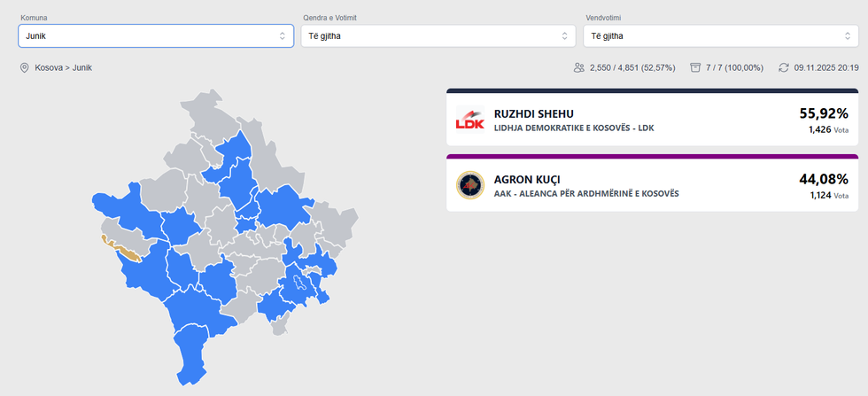
Task: Expand the Qendra e Votimit dropdown
Action: click(438, 35)
